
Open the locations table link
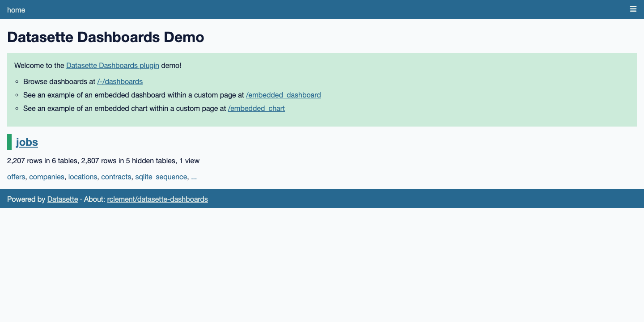(x=83, y=177)
